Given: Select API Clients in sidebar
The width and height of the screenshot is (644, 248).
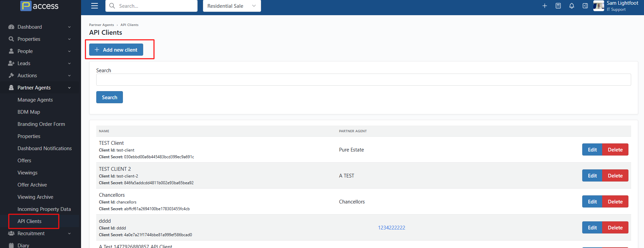Looking at the screenshot, I should point(29,221).
